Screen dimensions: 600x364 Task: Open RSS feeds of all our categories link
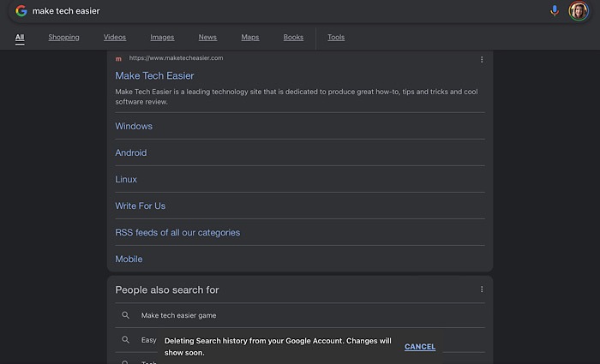coord(177,232)
